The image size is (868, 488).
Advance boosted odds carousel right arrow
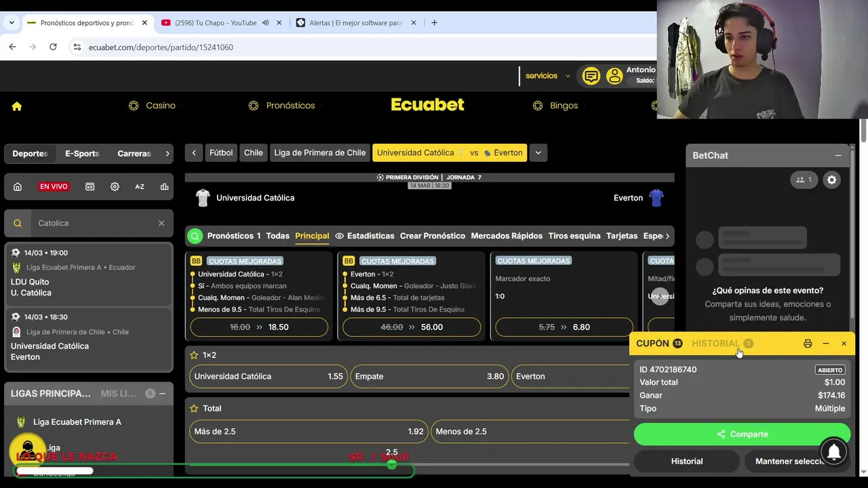pos(659,296)
